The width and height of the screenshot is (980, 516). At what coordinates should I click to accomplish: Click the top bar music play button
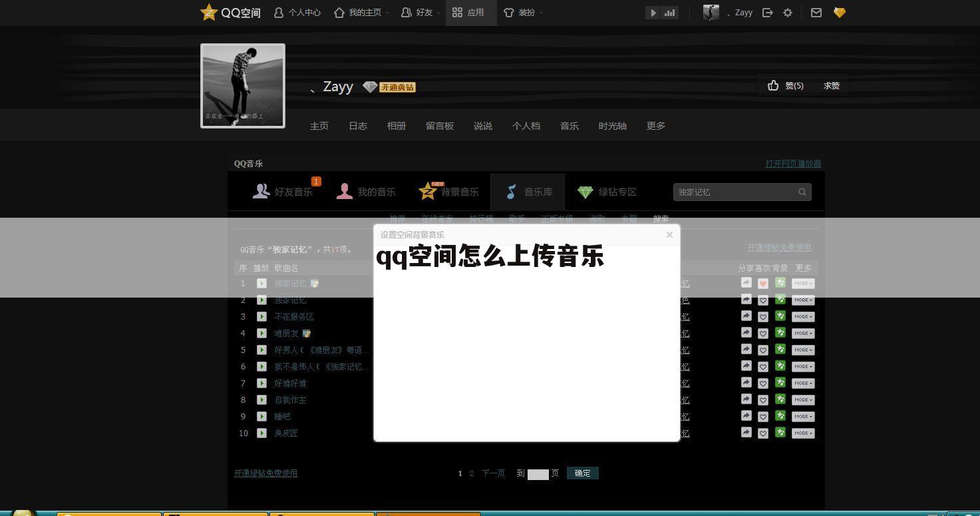[x=653, y=13]
